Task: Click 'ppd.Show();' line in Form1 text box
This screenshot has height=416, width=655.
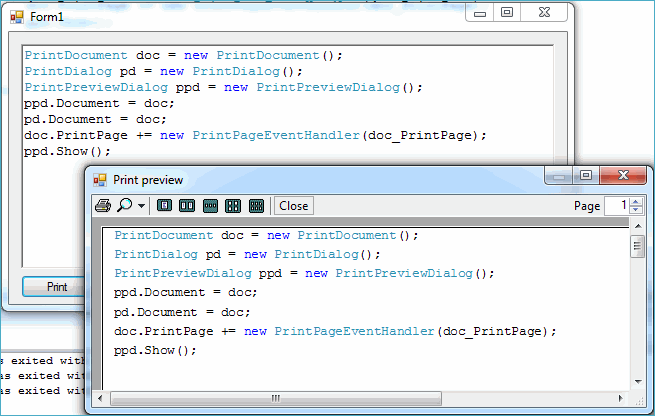Action: 67,151
